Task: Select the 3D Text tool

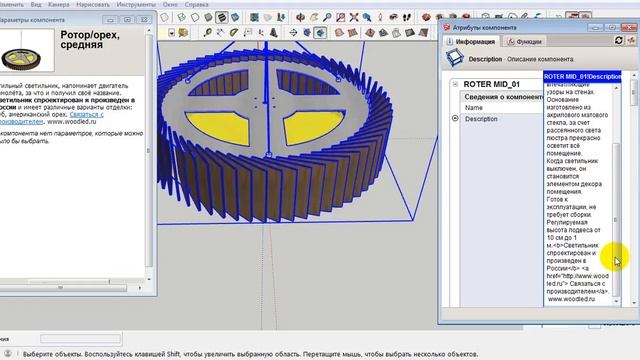Action: tap(273, 32)
